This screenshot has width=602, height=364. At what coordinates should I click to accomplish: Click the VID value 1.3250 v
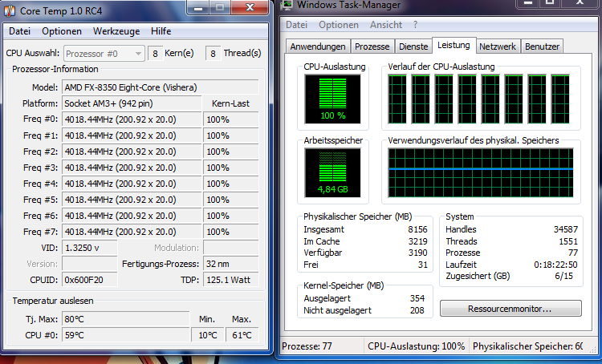click(x=89, y=248)
